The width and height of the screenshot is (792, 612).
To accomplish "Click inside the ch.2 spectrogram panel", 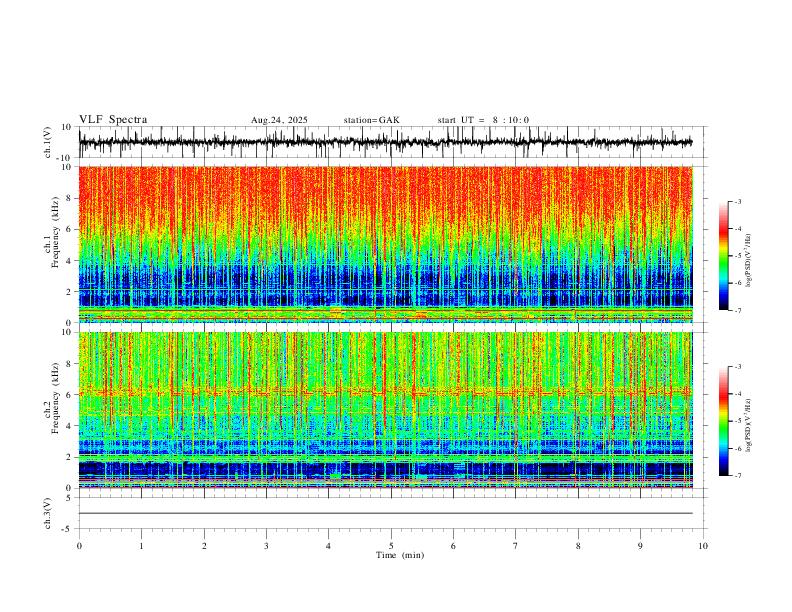I will coord(385,410).
